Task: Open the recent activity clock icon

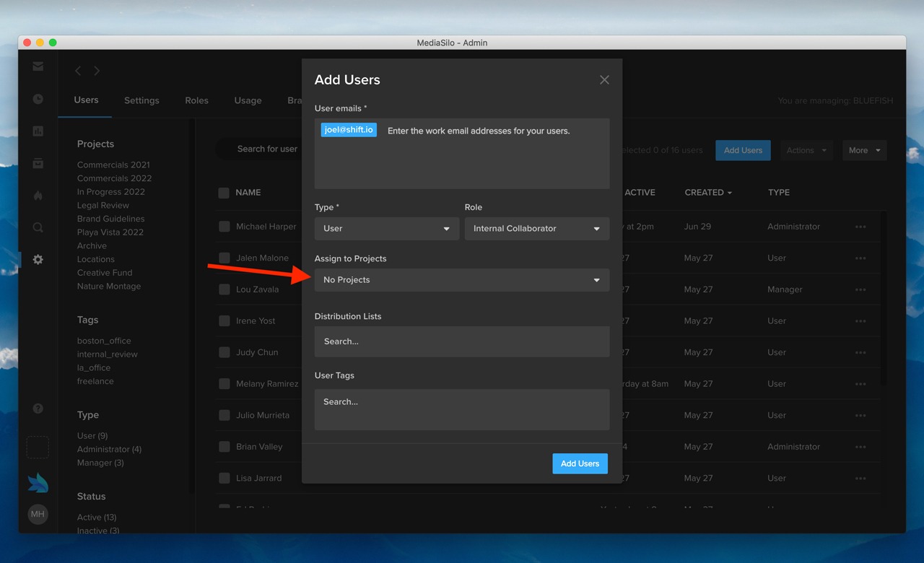Action: pos(38,99)
